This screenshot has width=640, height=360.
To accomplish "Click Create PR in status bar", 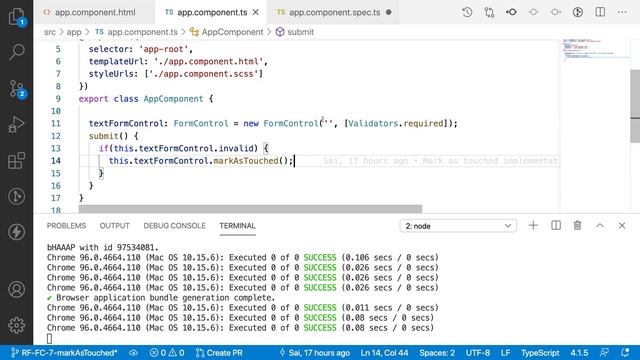I will [219, 353].
